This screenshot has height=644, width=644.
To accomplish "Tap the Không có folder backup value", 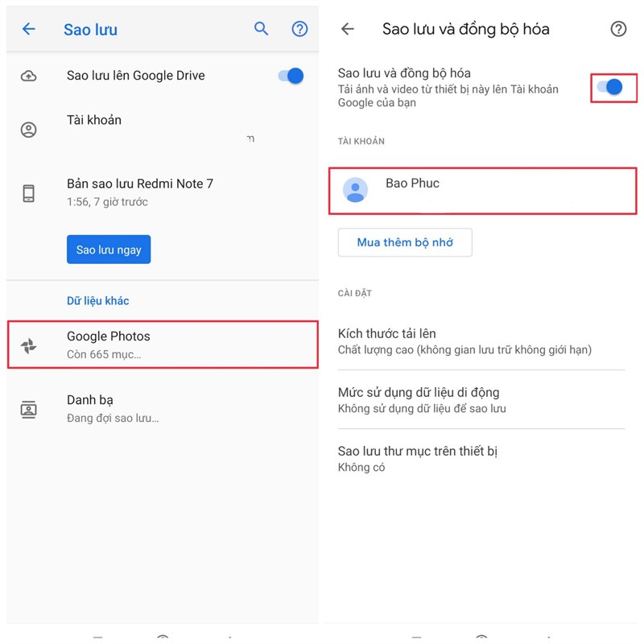I will pos(361,468).
